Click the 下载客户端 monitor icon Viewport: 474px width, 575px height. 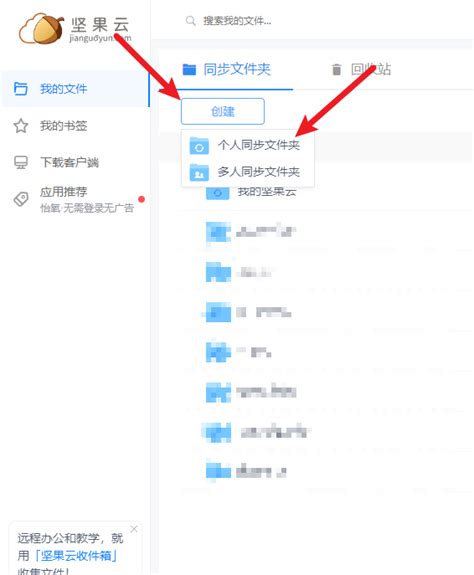tap(21, 162)
